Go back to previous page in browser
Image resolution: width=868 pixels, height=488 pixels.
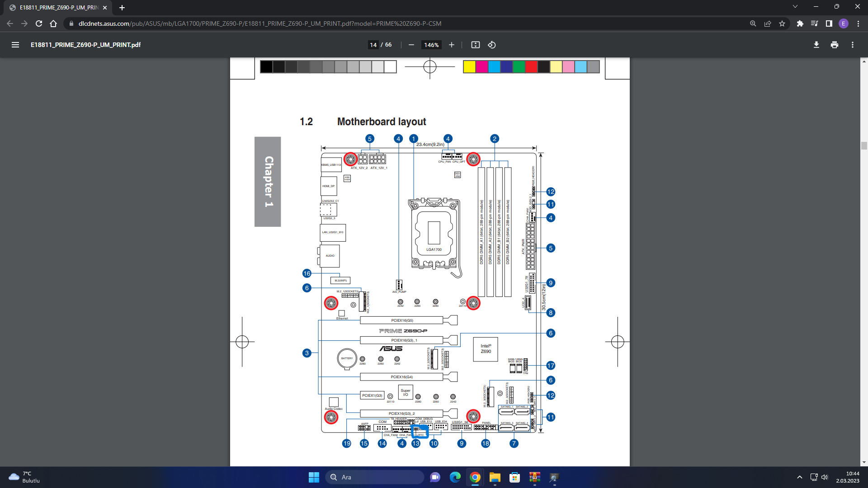click(10, 23)
